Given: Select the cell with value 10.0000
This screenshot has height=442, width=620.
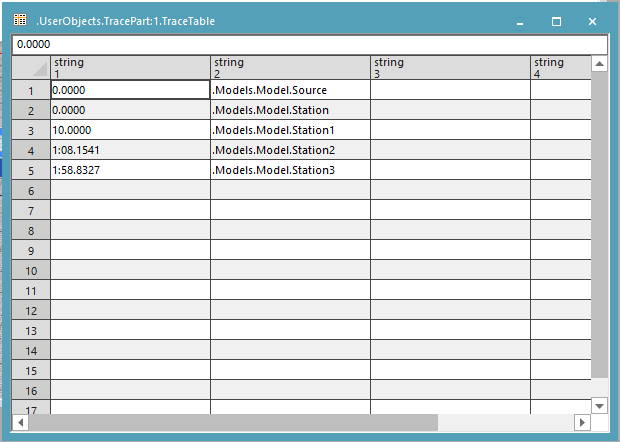Looking at the screenshot, I should 130,130.
